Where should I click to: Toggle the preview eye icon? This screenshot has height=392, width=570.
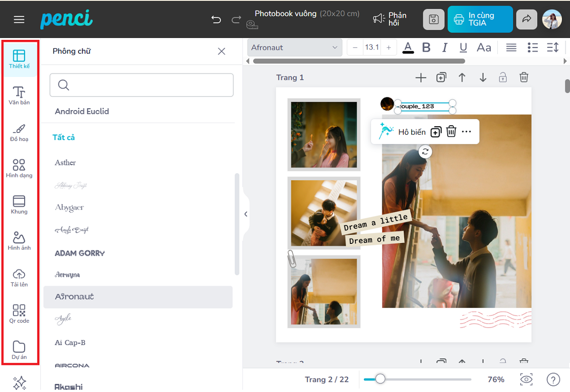pyautogui.click(x=526, y=379)
